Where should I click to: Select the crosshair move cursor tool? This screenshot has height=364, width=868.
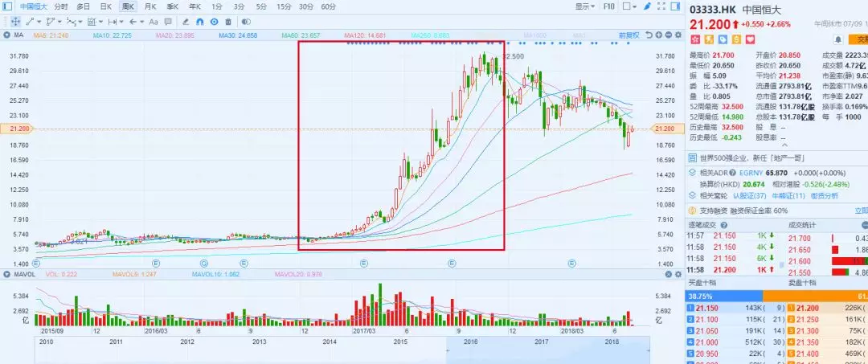[15, 22]
